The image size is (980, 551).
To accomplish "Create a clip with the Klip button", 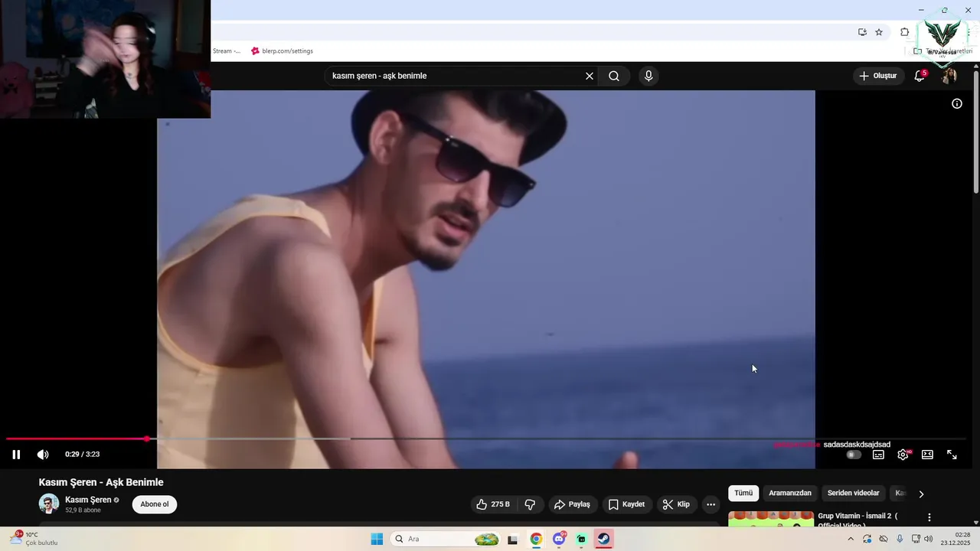I will 676,504.
